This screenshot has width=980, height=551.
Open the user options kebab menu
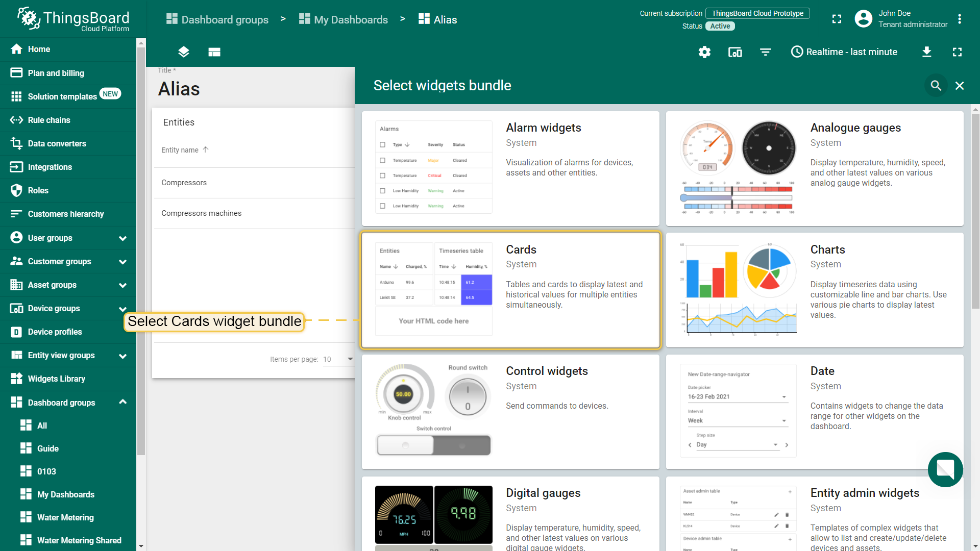point(960,19)
